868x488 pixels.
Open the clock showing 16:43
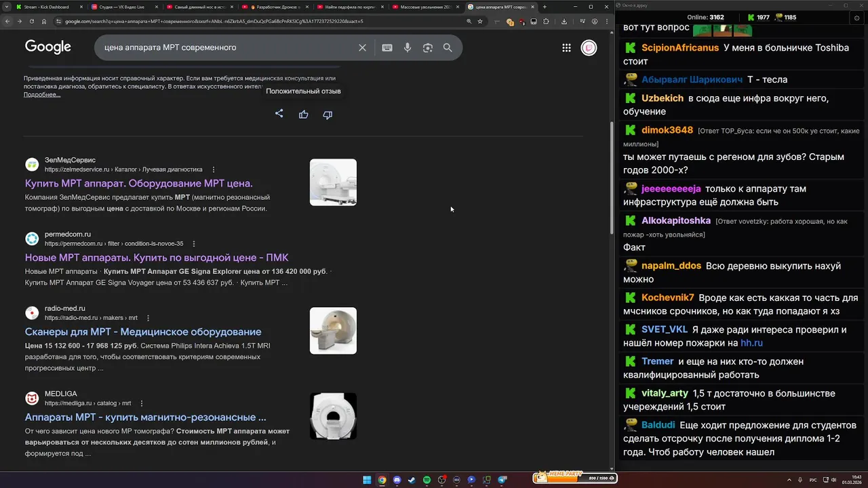tap(852, 480)
